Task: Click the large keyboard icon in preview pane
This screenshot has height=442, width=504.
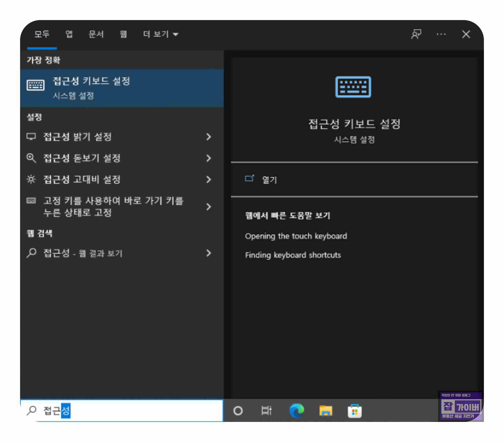Action: pyautogui.click(x=353, y=87)
